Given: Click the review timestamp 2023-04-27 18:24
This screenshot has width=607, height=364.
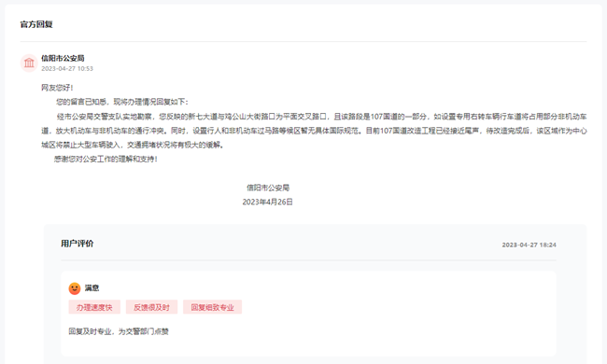Looking at the screenshot, I should point(529,245).
